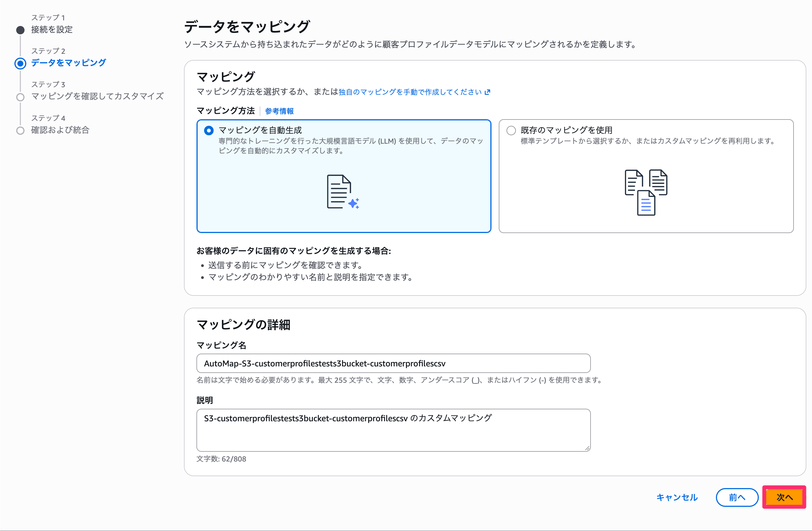Click the step 1 filled circle indicator
This screenshot has width=812, height=531.
point(20,30)
